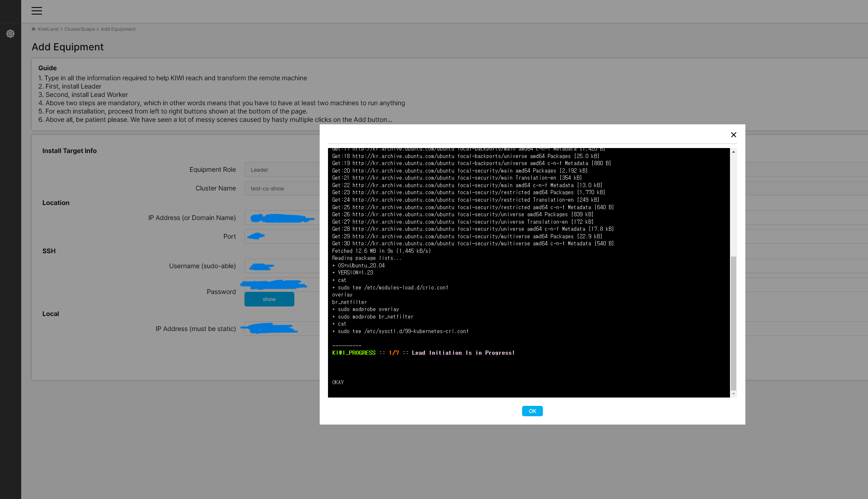Open the Equipment Role dropdown showing Leader
868x499 pixels.
click(282, 170)
